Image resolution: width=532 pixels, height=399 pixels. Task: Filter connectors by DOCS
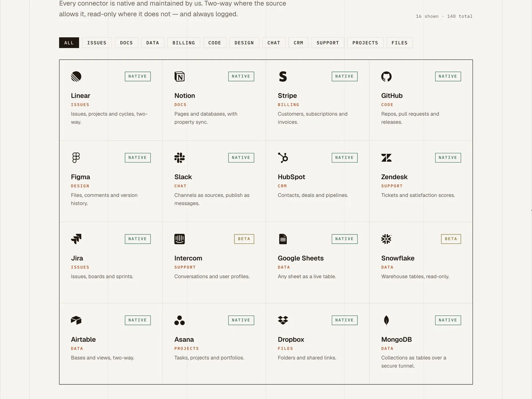(126, 43)
